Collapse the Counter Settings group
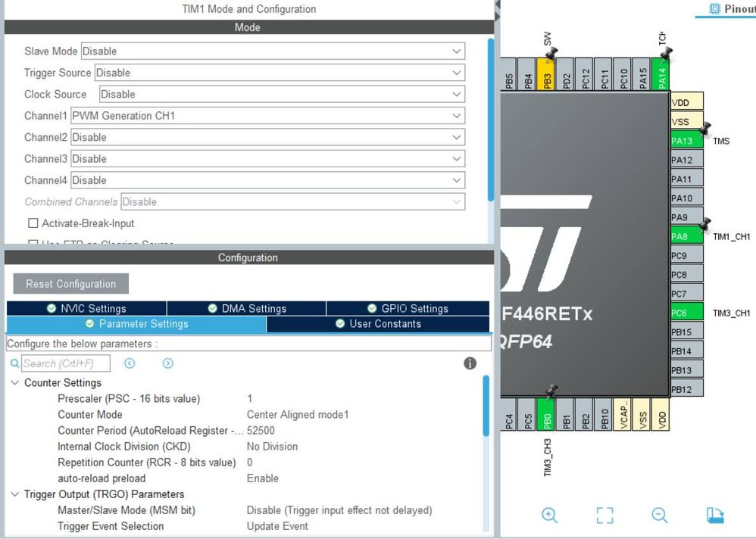 [15, 382]
